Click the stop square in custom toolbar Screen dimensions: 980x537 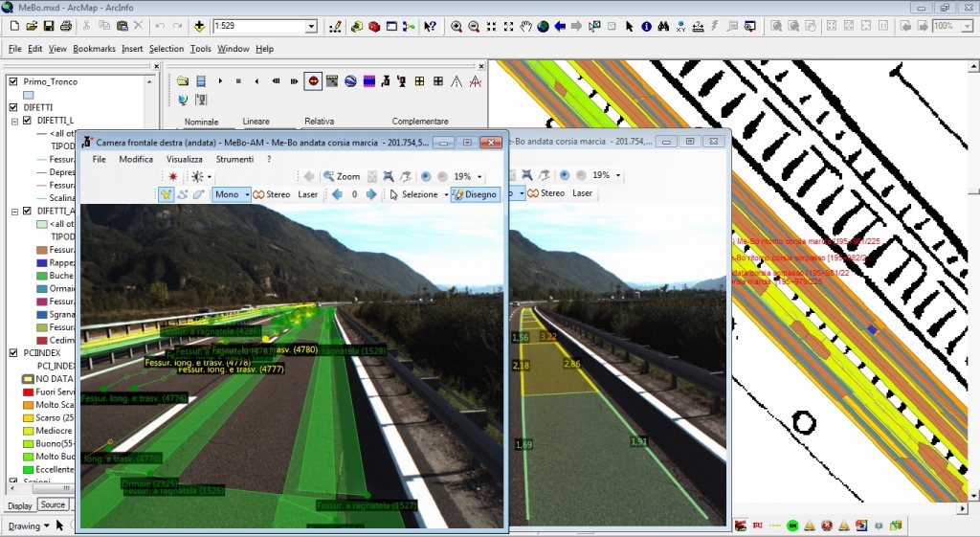pyautogui.click(x=238, y=81)
